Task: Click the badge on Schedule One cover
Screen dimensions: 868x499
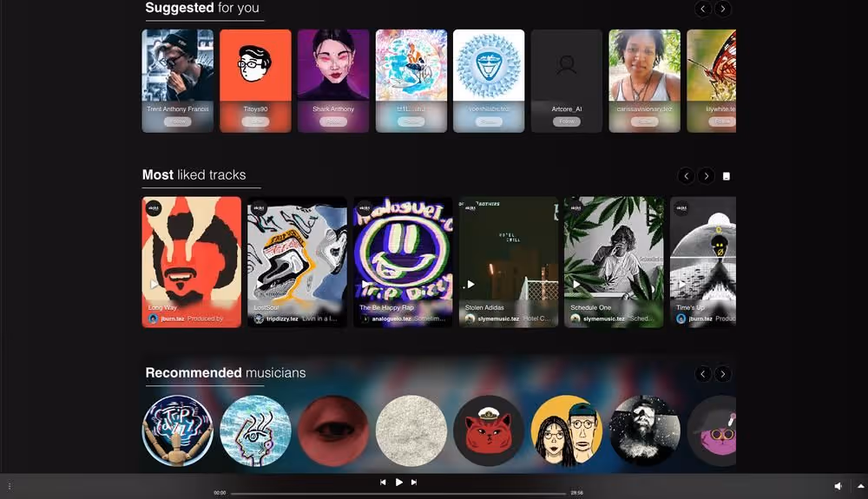Action: [575, 208]
